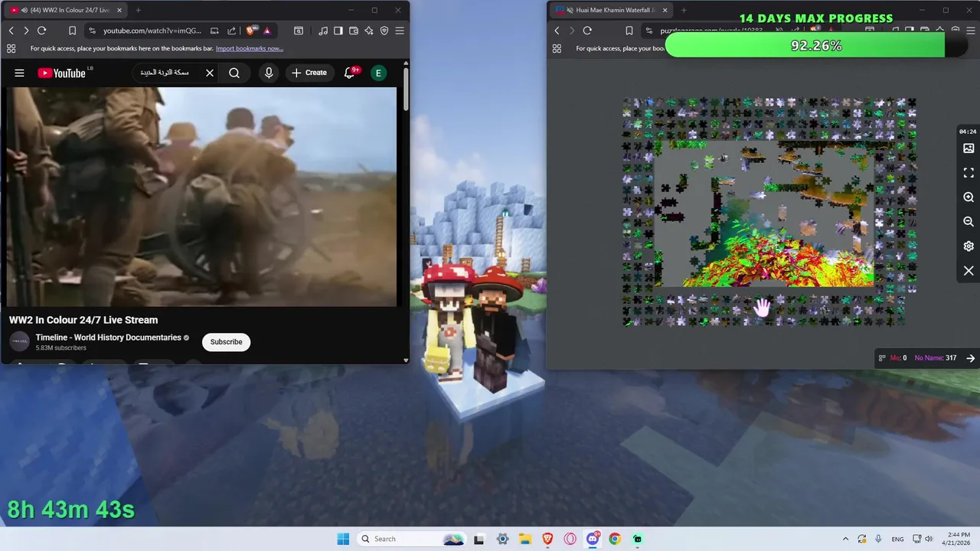This screenshot has height=551, width=980.
Task: Open site settings icon beside youtube.com address
Action: tap(92, 31)
